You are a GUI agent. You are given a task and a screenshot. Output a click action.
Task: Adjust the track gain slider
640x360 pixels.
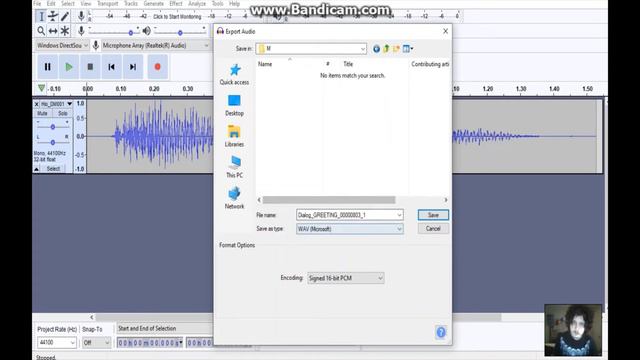coord(53,127)
